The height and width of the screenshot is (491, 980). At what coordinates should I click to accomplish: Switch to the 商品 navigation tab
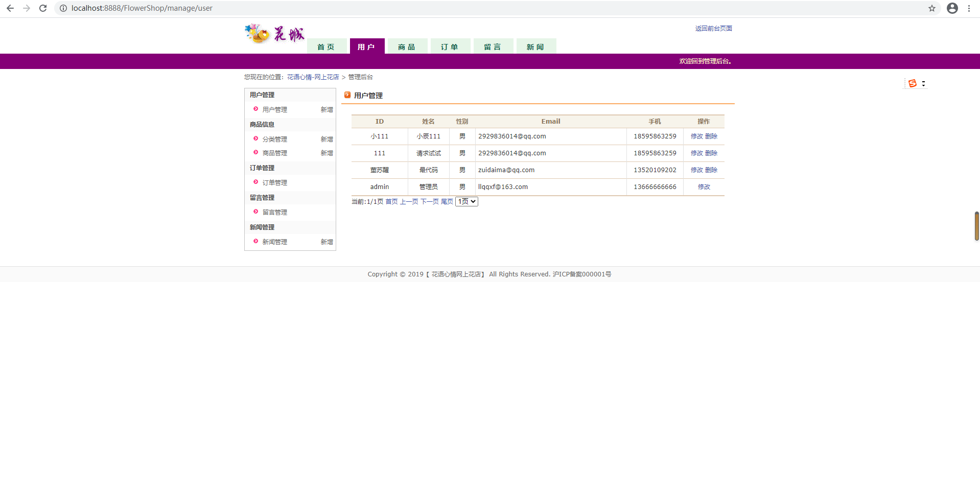click(407, 46)
